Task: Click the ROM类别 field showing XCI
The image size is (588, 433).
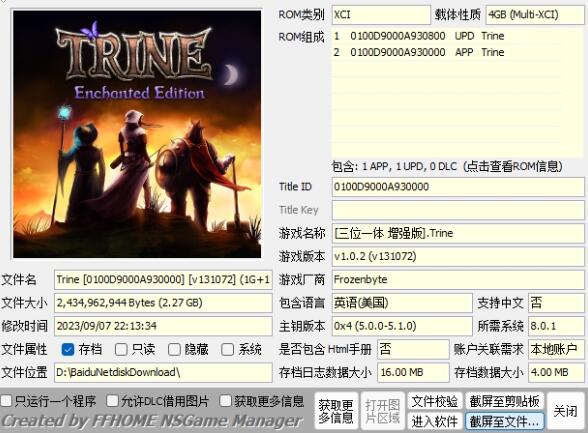Action: tap(381, 15)
